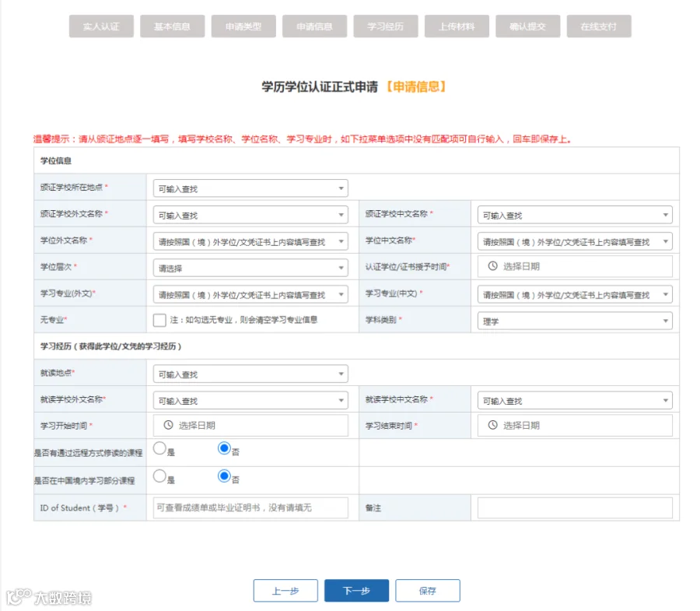Click clock icon in 学习结束时间 date field
This screenshot has height=611, width=700.
pyautogui.click(x=492, y=425)
